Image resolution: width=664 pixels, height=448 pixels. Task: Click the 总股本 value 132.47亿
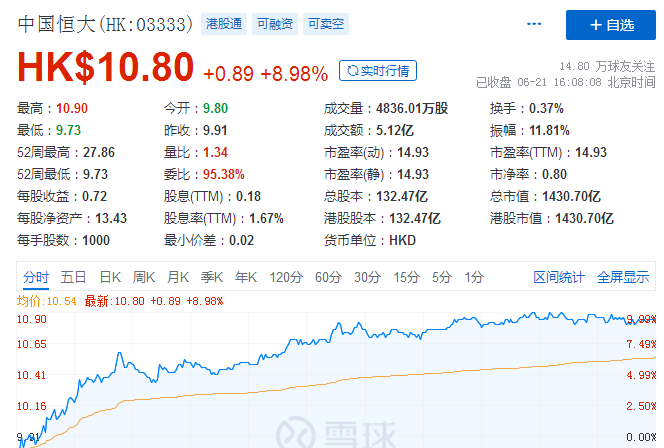402,196
